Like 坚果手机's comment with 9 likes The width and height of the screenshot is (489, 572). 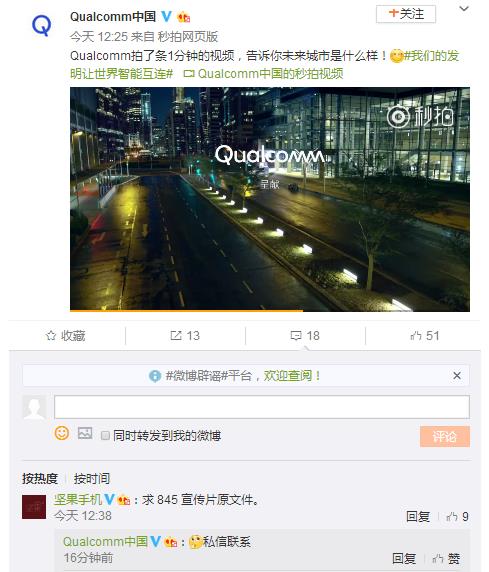pos(457,517)
